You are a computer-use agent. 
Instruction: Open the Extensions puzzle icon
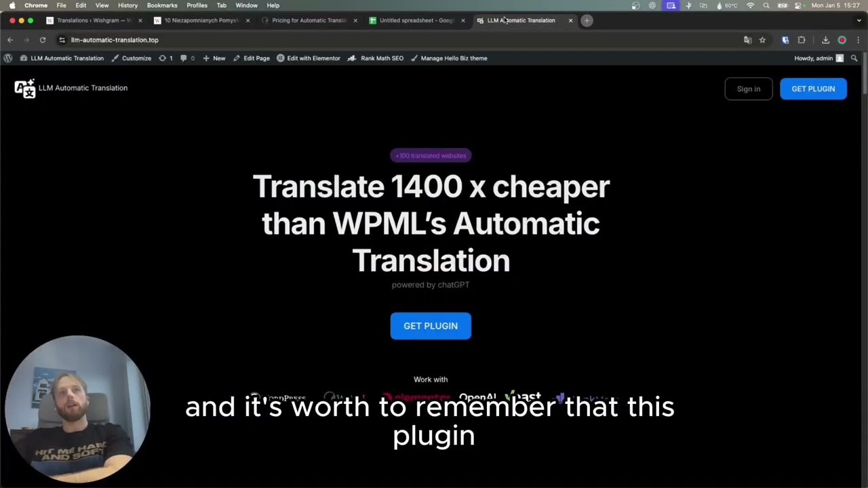pyautogui.click(x=802, y=40)
